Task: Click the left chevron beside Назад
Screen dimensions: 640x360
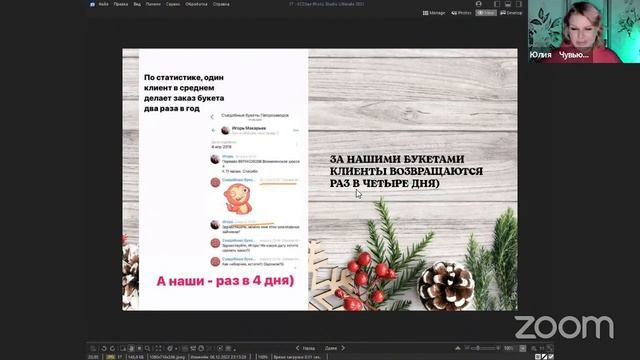Action: pyautogui.click(x=298, y=348)
